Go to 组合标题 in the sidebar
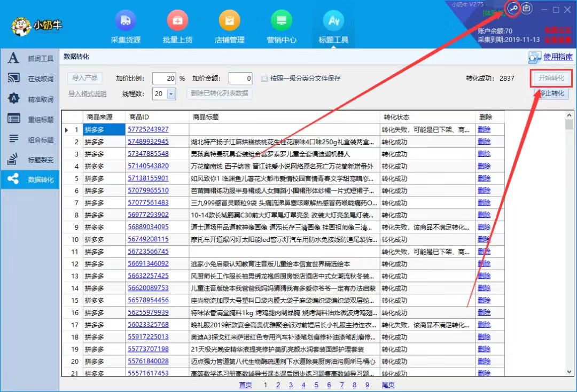577x392 pixels. point(30,139)
